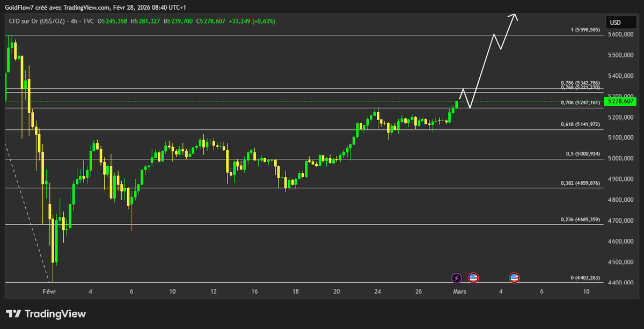Image resolution: width=644 pixels, height=329 pixels.
Task: Click the close value C5278,607
Action: 210,21
